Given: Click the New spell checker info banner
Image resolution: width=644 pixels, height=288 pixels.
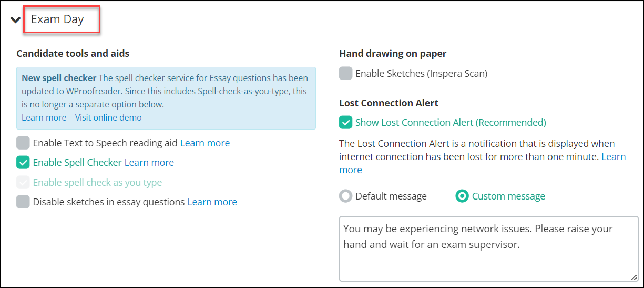Looking at the screenshot, I should tap(166, 98).
